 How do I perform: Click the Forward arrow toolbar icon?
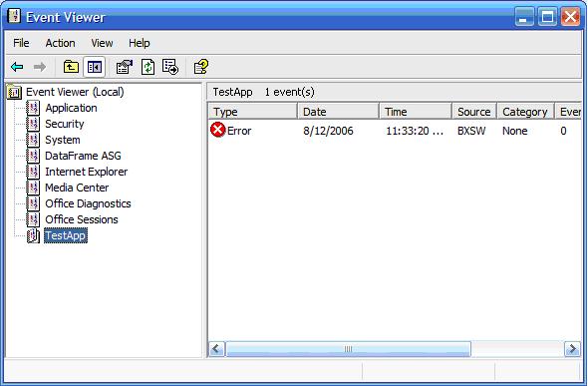click(x=40, y=67)
